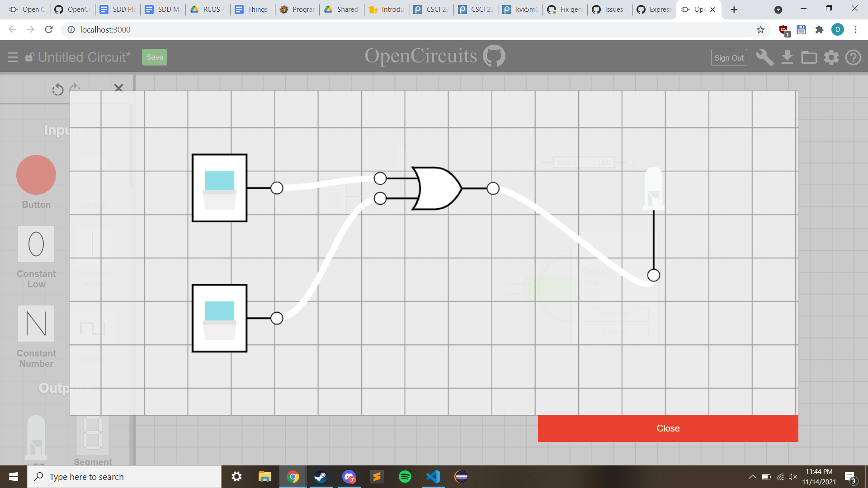Open the saved circuits folder icon

click(x=809, y=57)
